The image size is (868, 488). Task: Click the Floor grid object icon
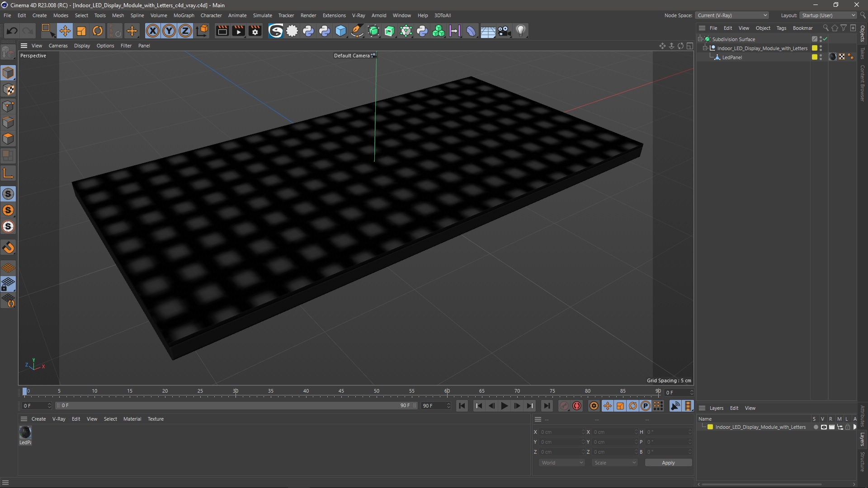[488, 31]
